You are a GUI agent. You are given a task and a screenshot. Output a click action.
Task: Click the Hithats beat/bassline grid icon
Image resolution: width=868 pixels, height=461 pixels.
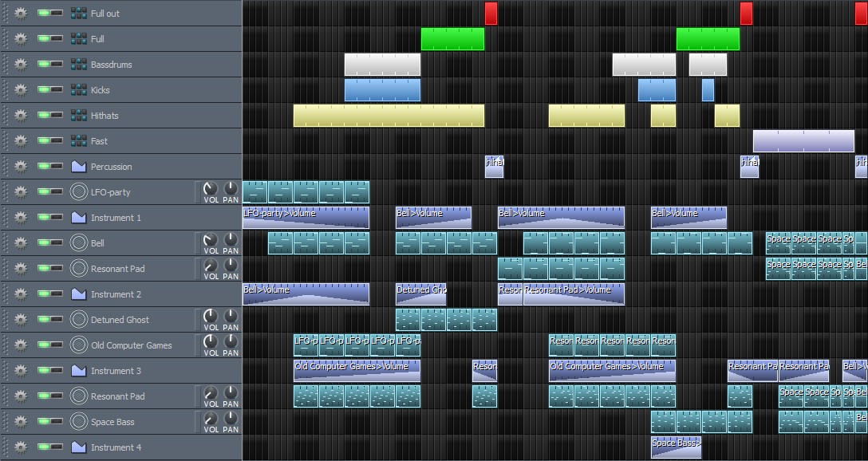click(x=78, y=116)
